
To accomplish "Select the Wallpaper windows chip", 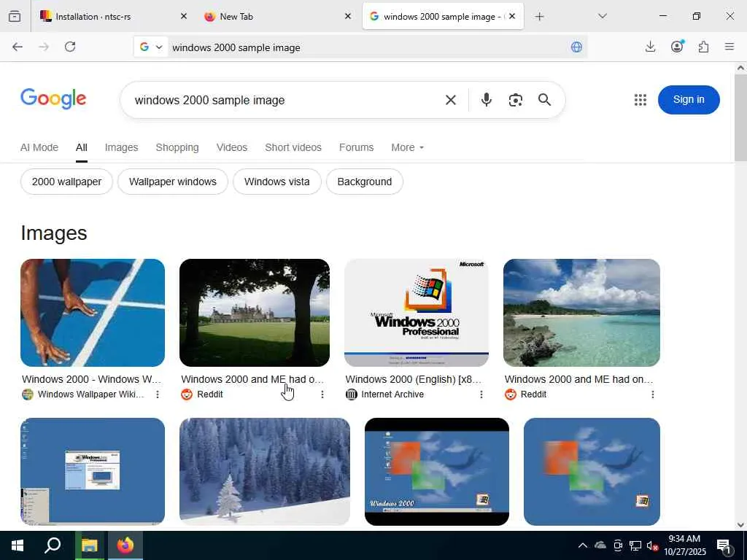I will (172, 182).
